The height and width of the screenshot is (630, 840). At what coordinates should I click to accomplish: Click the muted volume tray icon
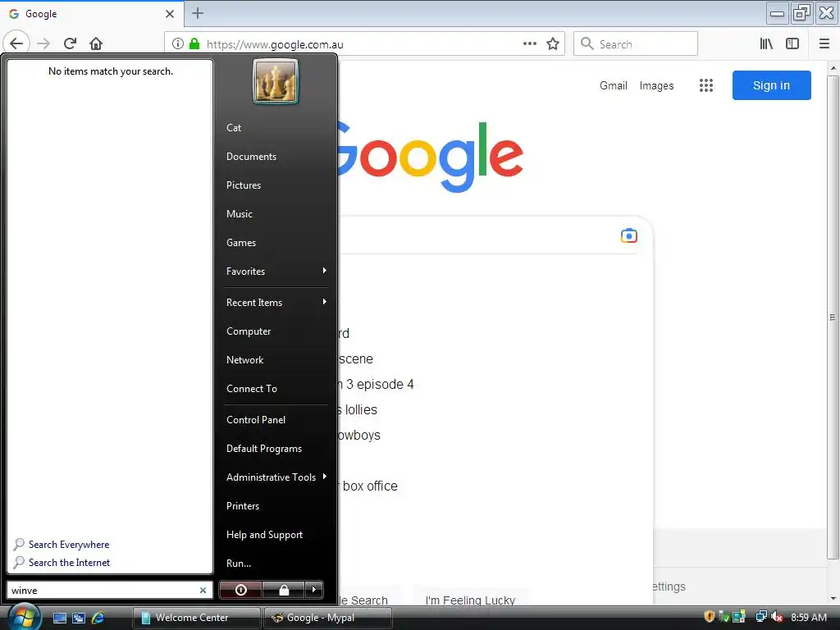[x=777, y=617]
